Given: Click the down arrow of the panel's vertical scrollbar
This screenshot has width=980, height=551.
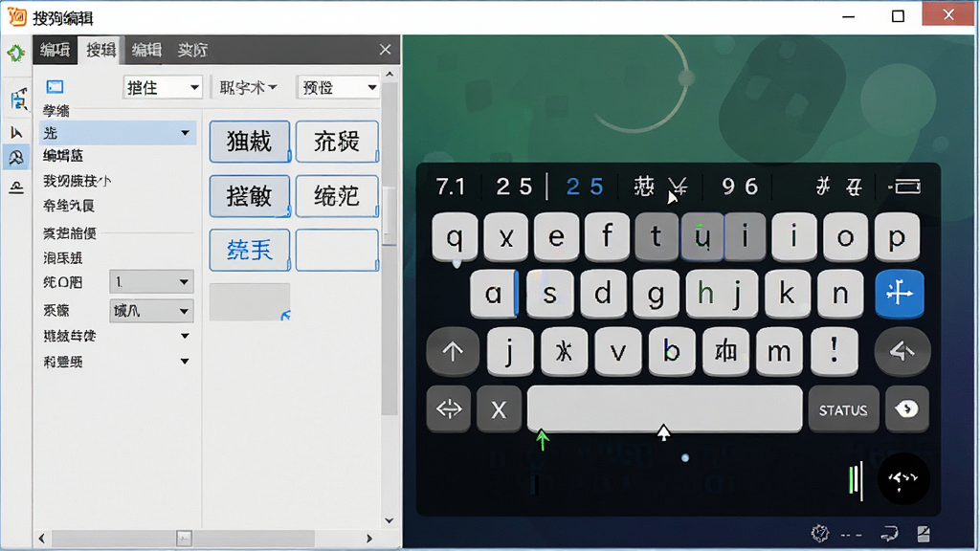Looking at the screenshot, I should pos(390,520).
